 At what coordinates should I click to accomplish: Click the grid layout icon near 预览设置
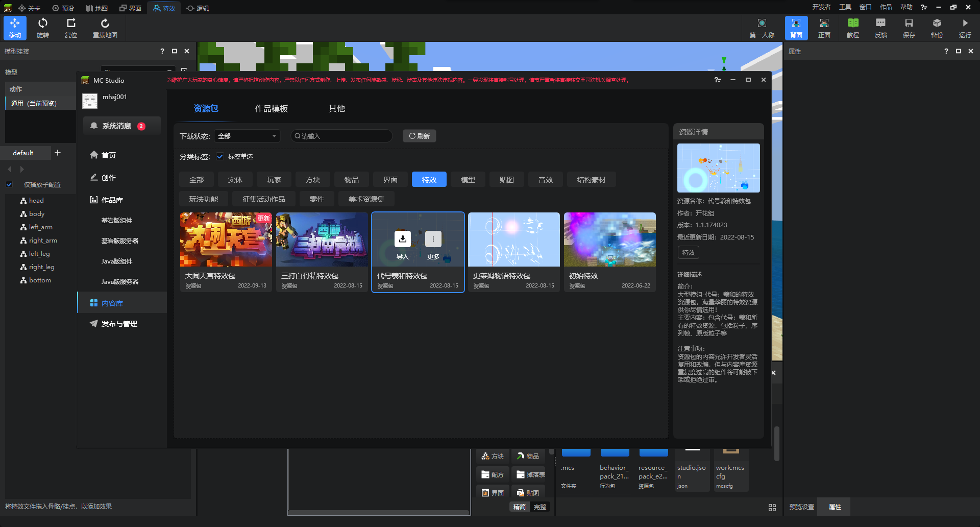[772, 507]
